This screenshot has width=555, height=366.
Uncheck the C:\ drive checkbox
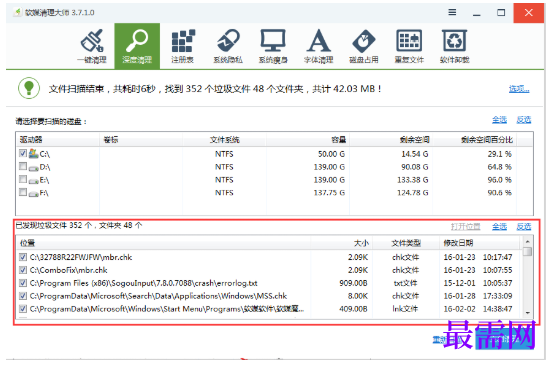[x=23, y=153]
